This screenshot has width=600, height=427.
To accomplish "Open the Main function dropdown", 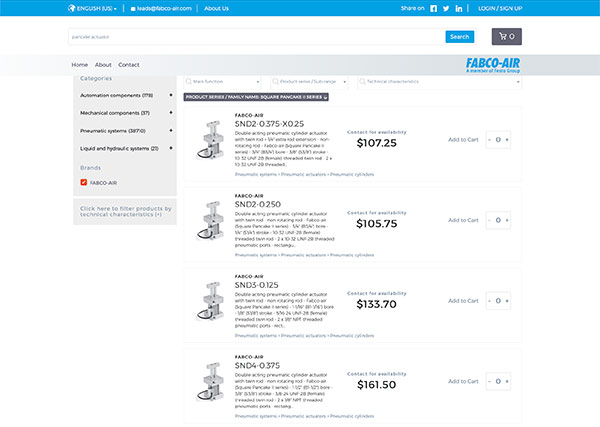I will (222, 81).
